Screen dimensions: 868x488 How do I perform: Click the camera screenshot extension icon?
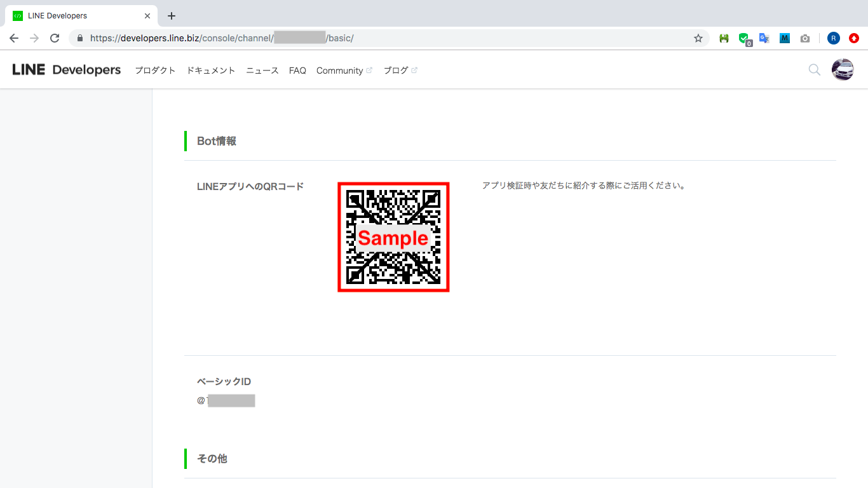point(805,38)
